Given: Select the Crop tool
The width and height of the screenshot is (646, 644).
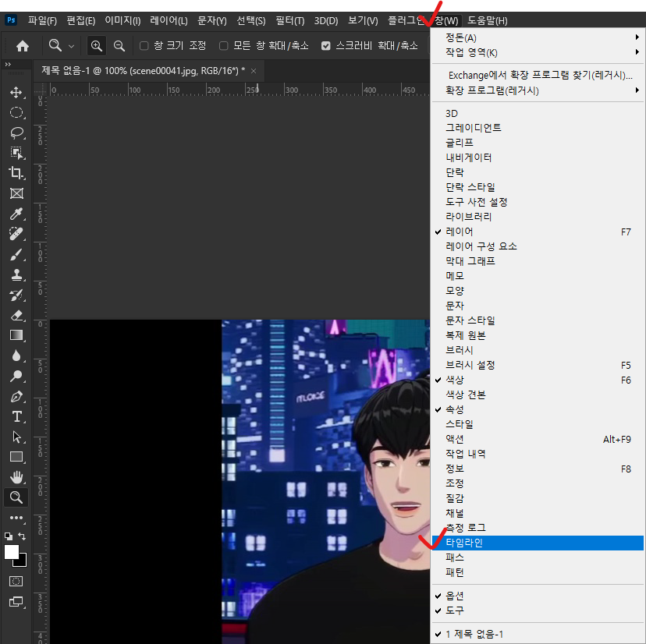Looking at the screenshot, I should pyautogui.click(x=16, y=173).
